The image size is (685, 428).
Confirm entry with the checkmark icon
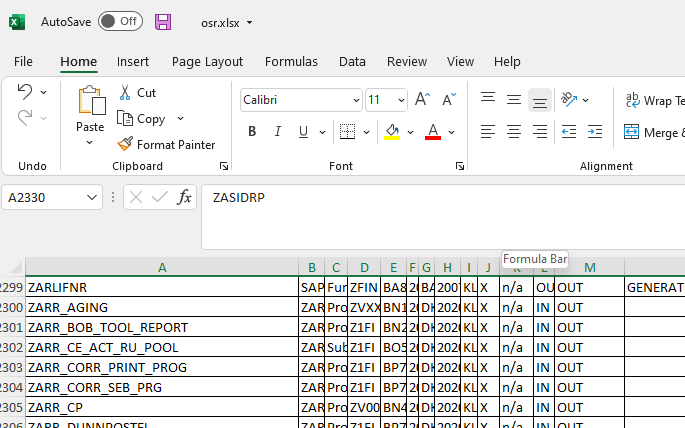[160, 197]
